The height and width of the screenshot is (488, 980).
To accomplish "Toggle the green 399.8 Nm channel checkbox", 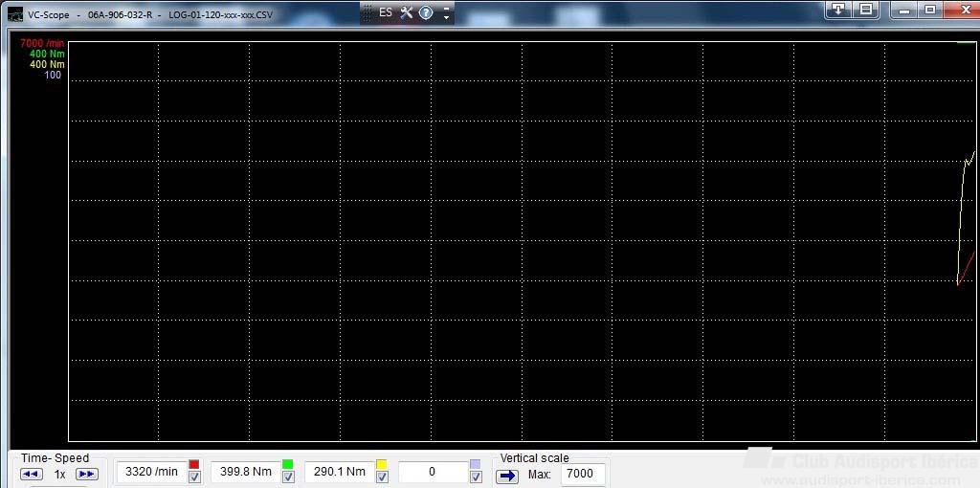I will (288, 477).
